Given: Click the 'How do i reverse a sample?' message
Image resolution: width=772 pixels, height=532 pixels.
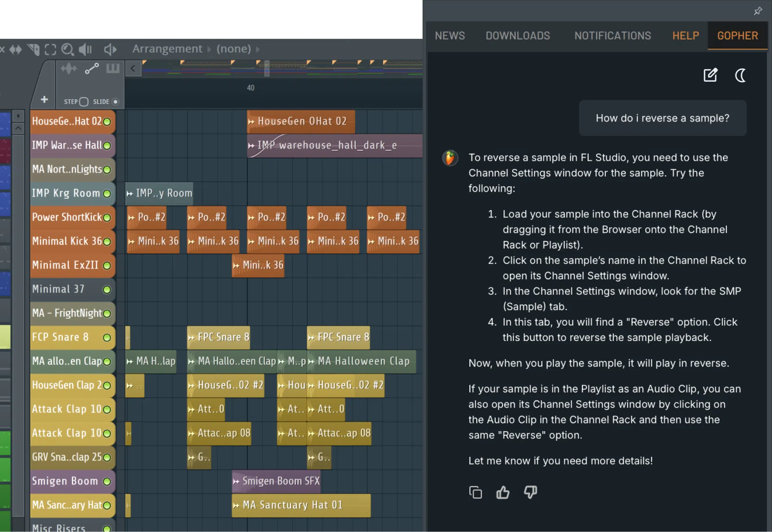Looking at the screenshot, I should [662, 118].
